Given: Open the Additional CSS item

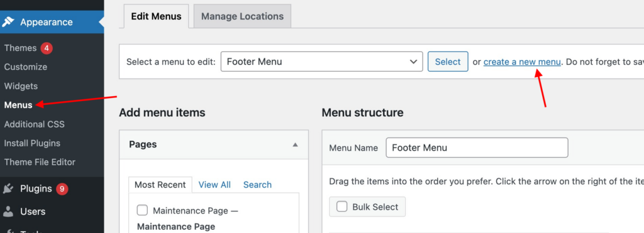Looking at the screenshot, I should (x=34, y=124).
